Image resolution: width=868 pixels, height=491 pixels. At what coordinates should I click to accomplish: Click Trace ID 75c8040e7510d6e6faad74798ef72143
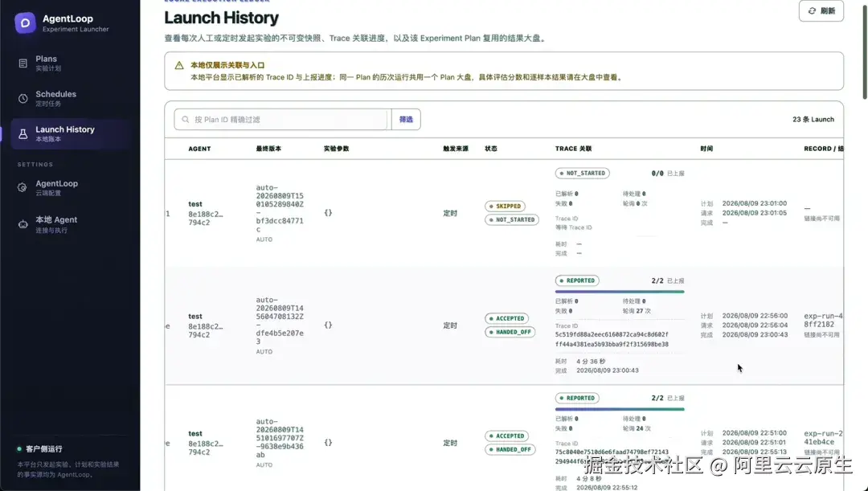(x=612, y=452)
